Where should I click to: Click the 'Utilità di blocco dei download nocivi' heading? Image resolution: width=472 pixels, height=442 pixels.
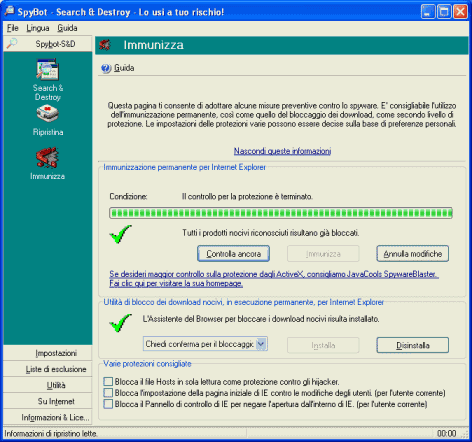coord(244,302)
